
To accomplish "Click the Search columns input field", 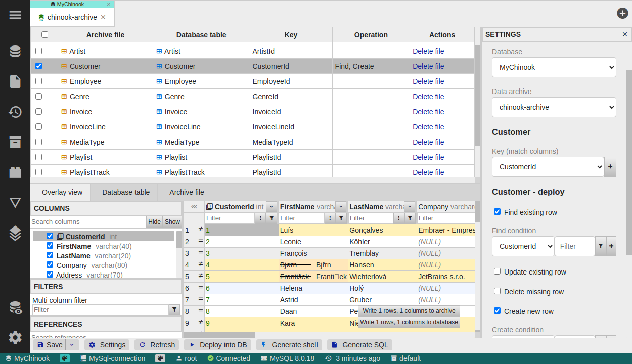I will pos(88,222).
